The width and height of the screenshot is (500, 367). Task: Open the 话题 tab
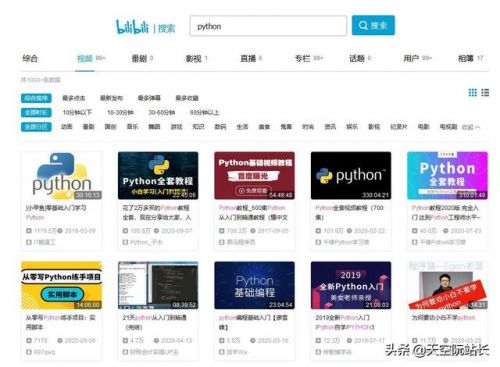pyautogui.click(x=357, y=59)
